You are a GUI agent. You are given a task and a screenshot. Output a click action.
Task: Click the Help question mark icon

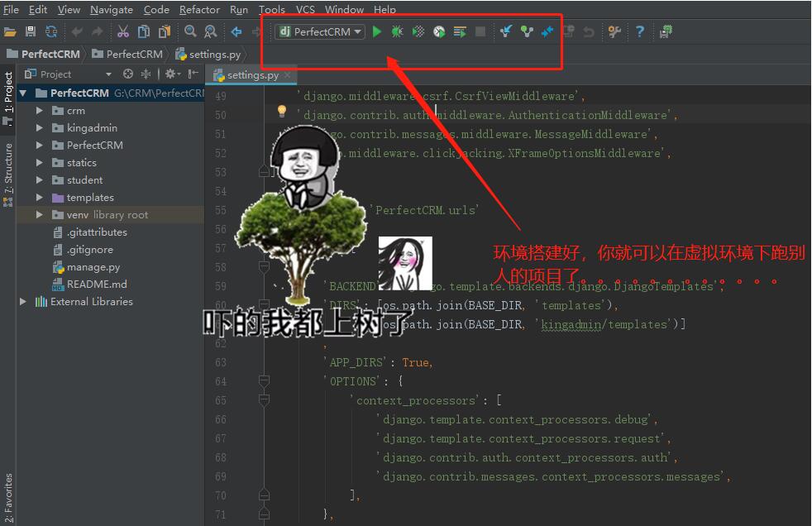point(640,31)
